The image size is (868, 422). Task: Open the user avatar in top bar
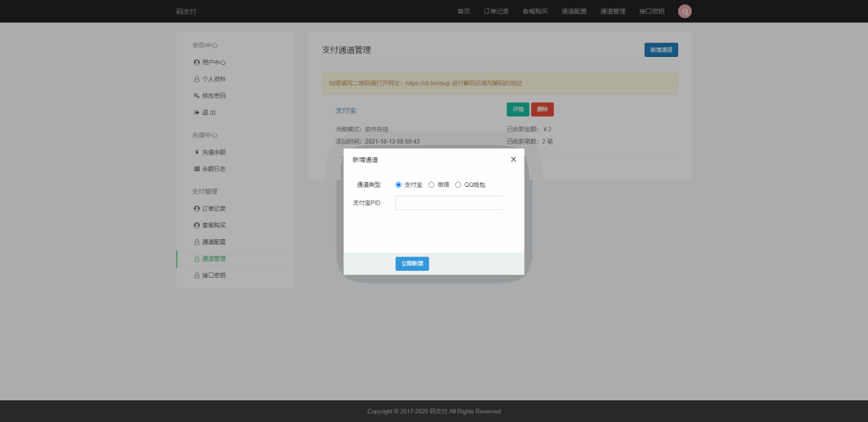685,11
